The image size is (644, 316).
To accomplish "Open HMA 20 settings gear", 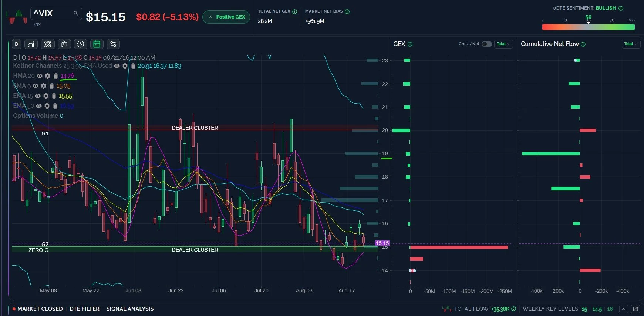I will pyautogui.click(x=48, y=76).
